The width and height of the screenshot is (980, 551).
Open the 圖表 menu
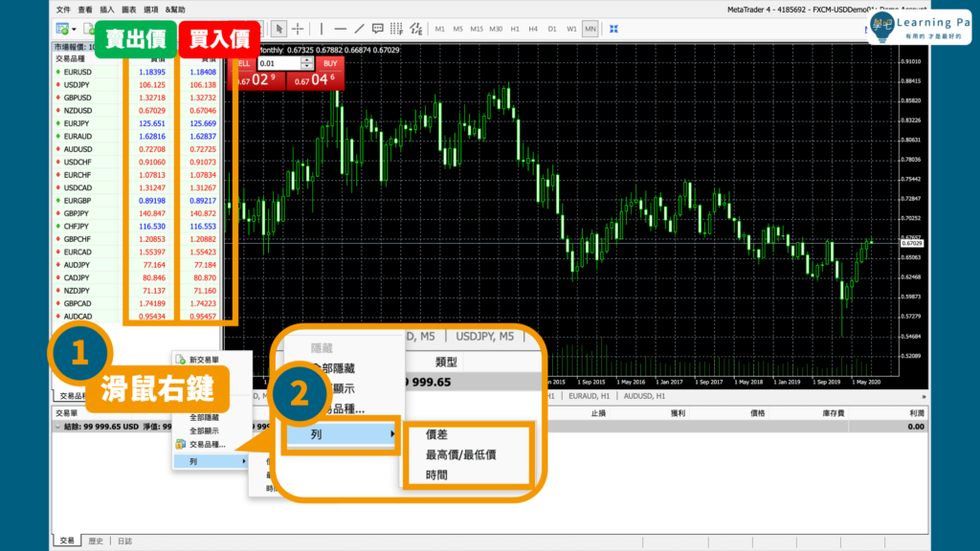[x=129, y=10]
